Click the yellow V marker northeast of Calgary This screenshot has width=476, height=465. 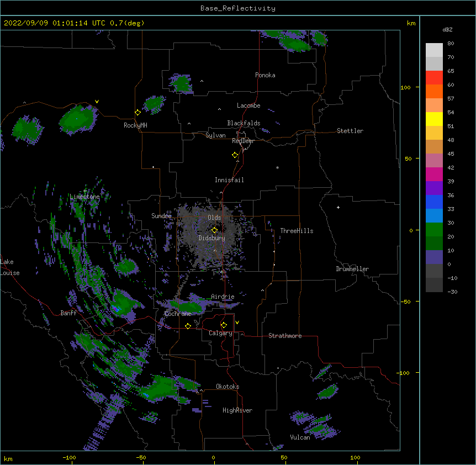pos(237,323)
